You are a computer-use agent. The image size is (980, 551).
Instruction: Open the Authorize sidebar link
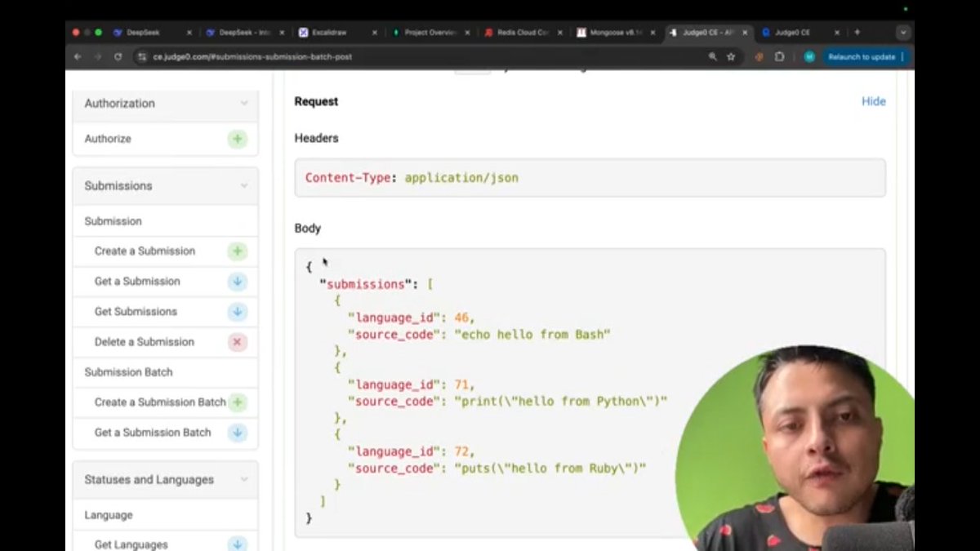pos(108,139)
